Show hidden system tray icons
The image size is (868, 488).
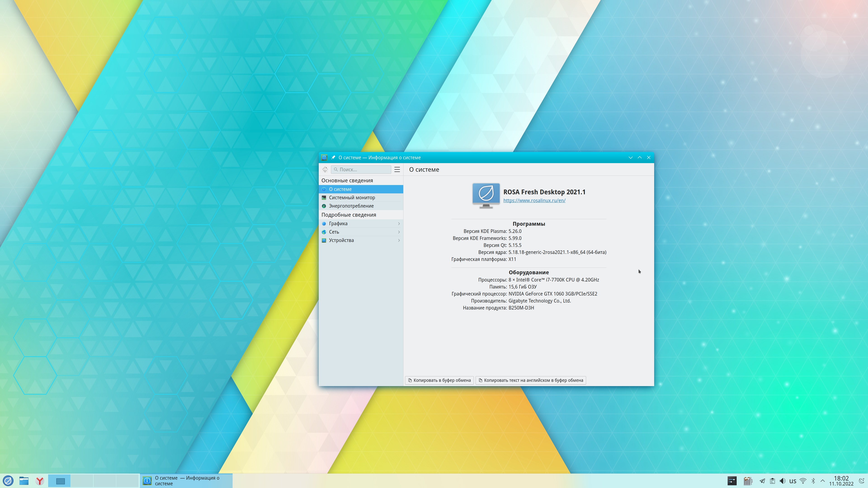[823, 481]
